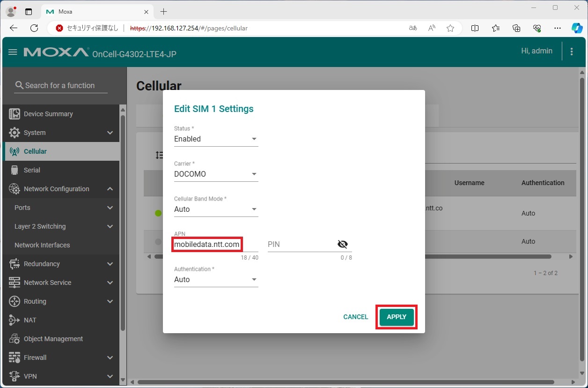Expand the Network Service chevron

point(110,283)
